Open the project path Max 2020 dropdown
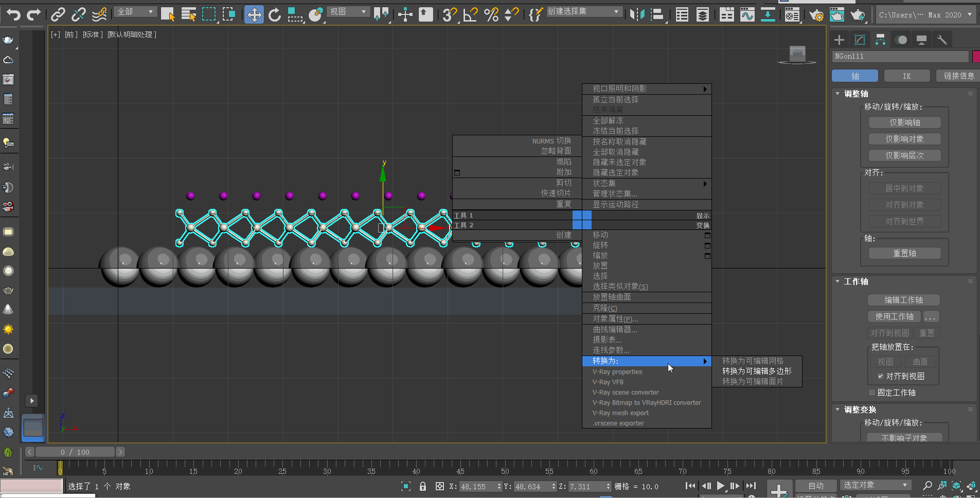Viewport: 980px width, 498px height. tap(925, 14)
